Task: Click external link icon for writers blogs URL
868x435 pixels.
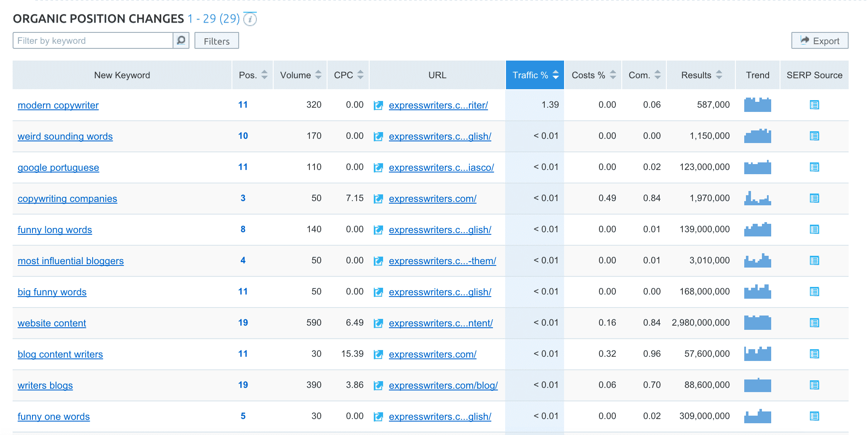Action: 378,385
